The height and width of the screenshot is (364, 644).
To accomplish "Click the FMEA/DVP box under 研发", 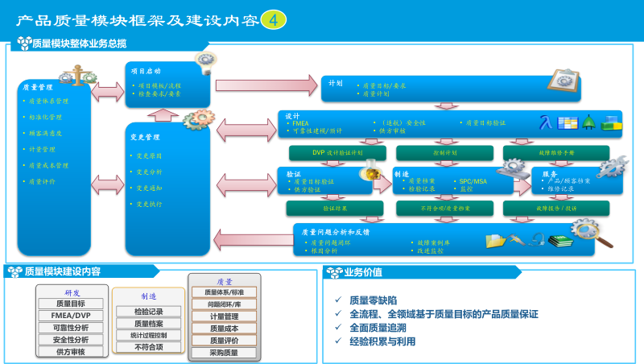I will pyautogui.click(x=71, y=316).
